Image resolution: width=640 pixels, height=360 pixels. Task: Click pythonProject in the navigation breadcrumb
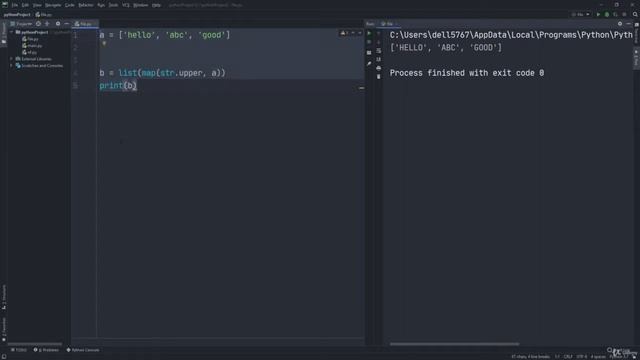coord(17,15)
